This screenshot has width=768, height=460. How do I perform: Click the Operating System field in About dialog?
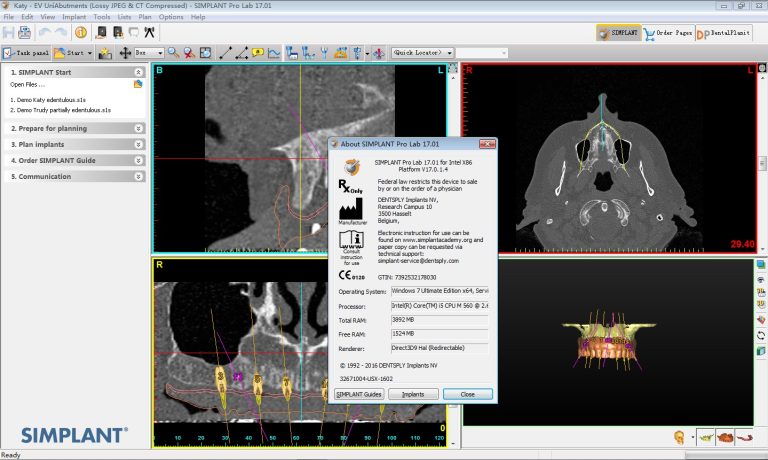(x=440, y=291)
